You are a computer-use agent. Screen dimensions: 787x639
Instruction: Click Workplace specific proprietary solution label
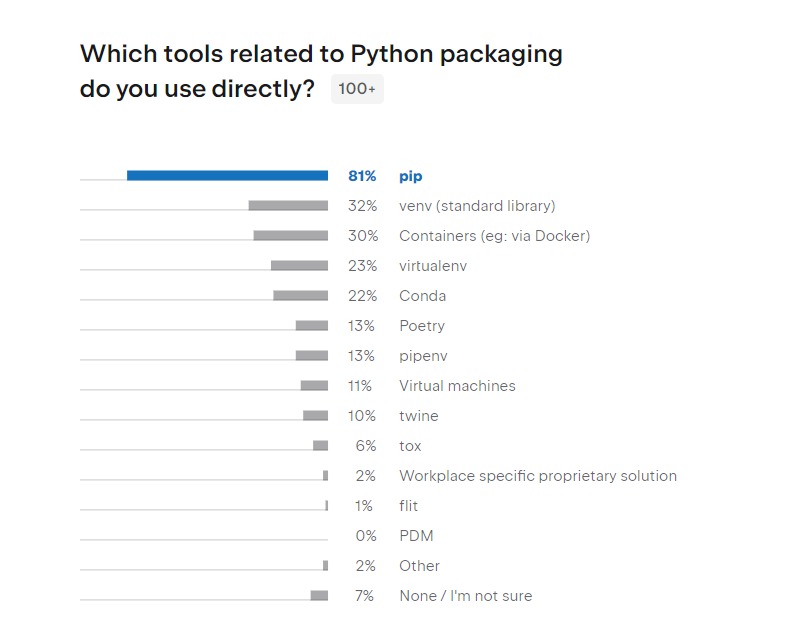click(537, 476)
